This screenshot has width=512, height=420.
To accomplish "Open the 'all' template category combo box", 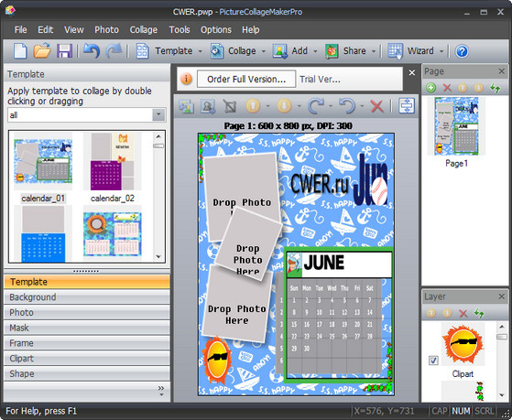I will click(87, 115).
